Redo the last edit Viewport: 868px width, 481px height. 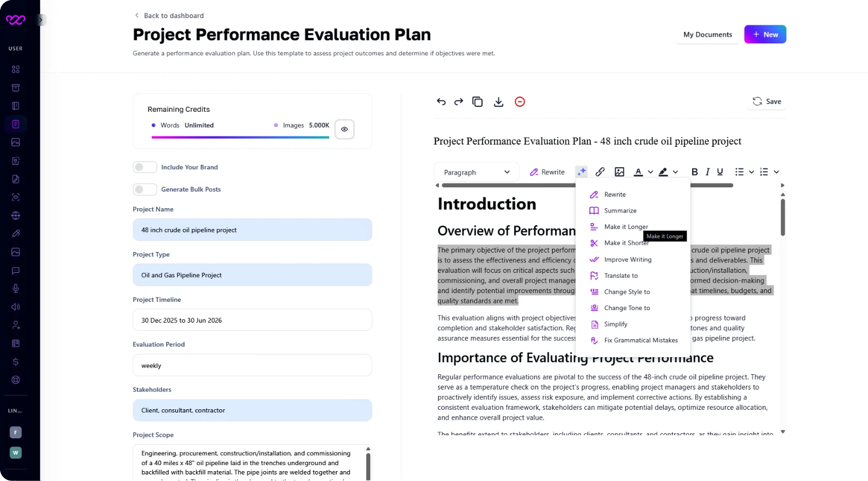pyautogui.click(x=459, y=101)
